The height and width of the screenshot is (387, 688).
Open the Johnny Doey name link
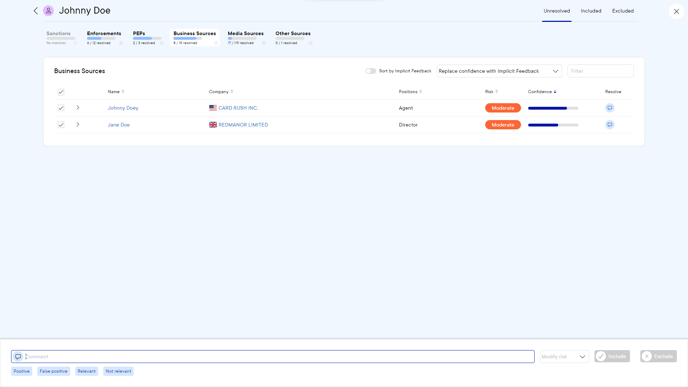(x=123, y=108)
